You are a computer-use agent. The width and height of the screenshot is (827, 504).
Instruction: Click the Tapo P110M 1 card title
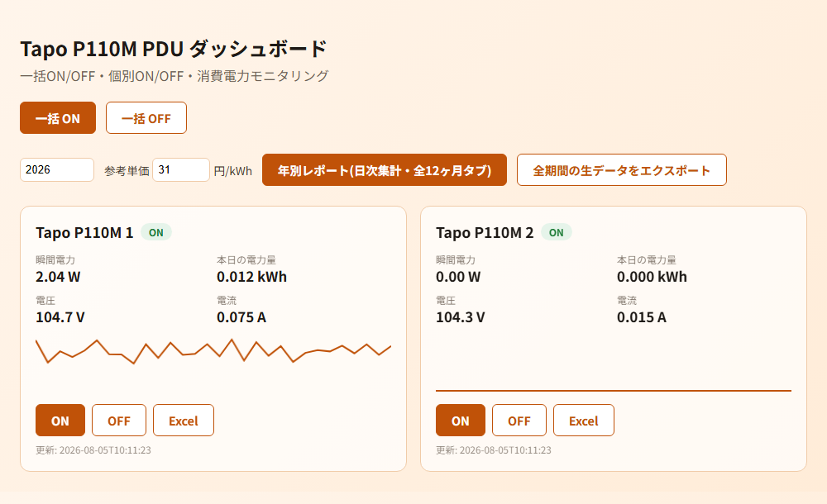pos(84,232)
